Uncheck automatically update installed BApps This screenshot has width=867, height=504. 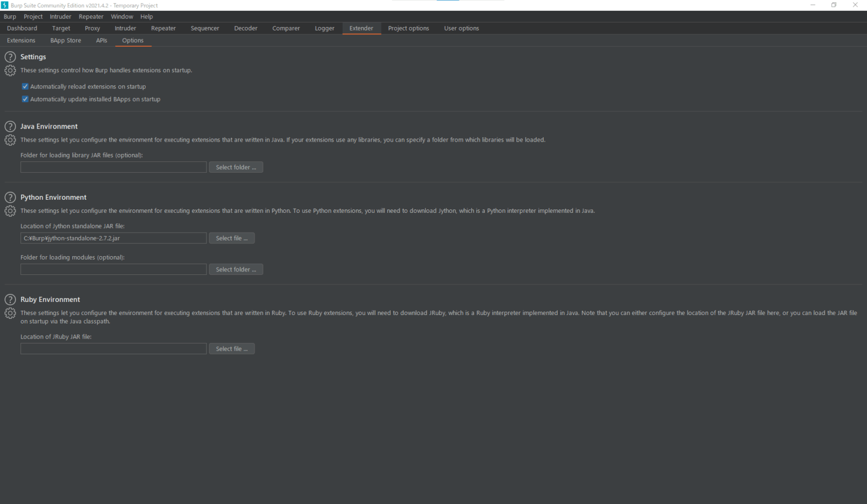pyautogui.click(x=25, y=99)
